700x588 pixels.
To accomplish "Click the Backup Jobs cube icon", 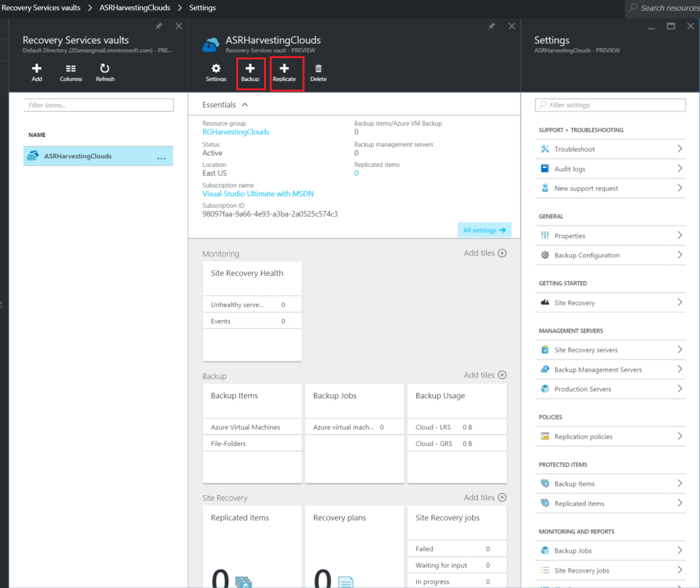I will click(545, 551).
